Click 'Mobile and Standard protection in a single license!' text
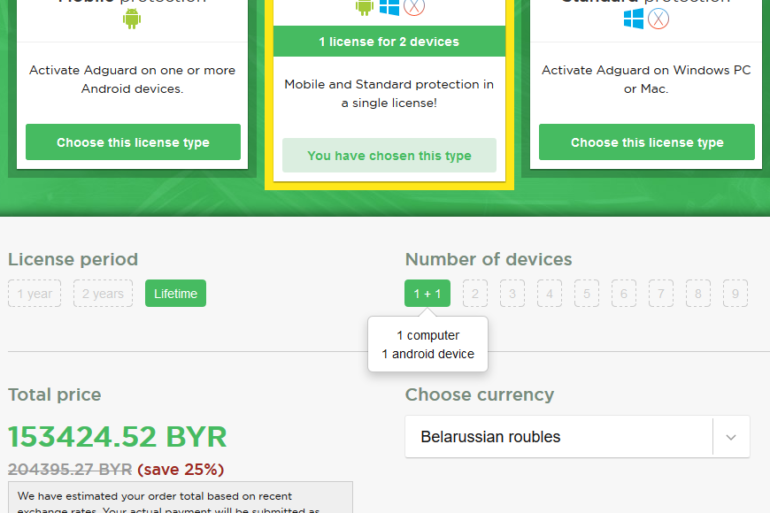770x513 pixels. [389, 93]
